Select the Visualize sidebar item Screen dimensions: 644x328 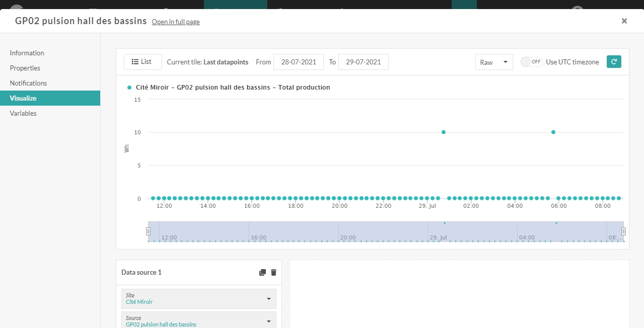tap(23, 98)
